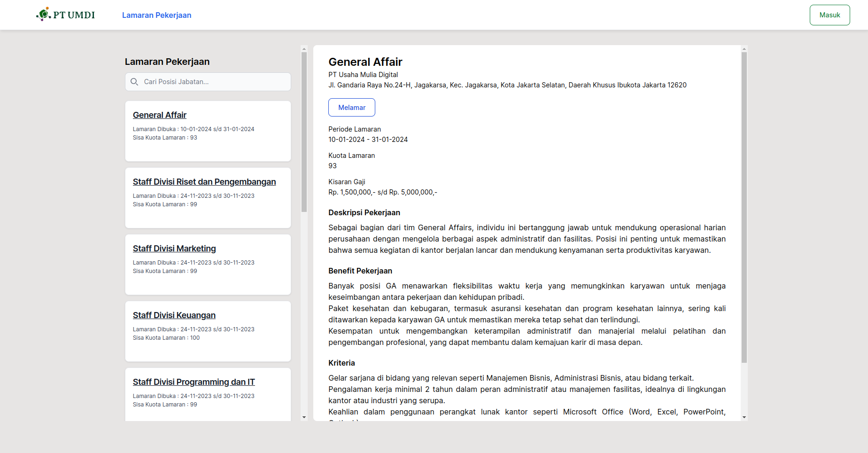Click the job list scrollbar up arrow

click(304, 48)
